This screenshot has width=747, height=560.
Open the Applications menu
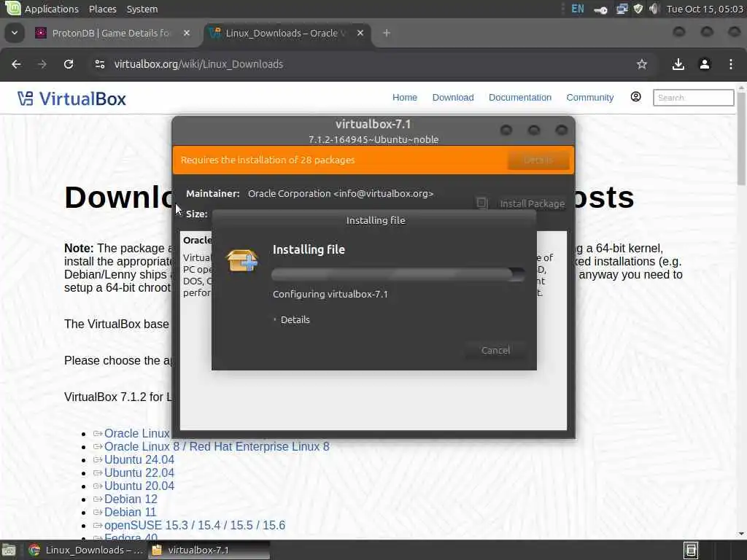pos(52,9)
